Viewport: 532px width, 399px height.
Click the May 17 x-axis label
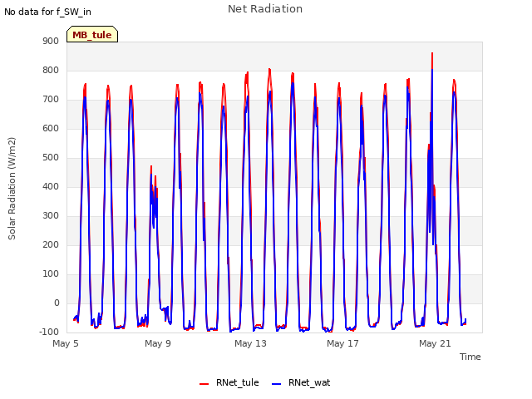pyautogui.click(x=342, y=343)
